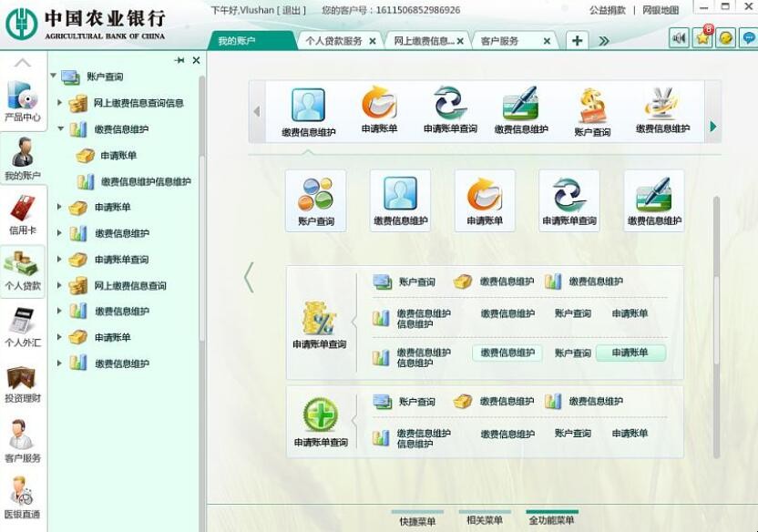This screenshot has height=532, width=758.
Task: Open 医银直通 sidebar icon
Action: tap(23, 495)
